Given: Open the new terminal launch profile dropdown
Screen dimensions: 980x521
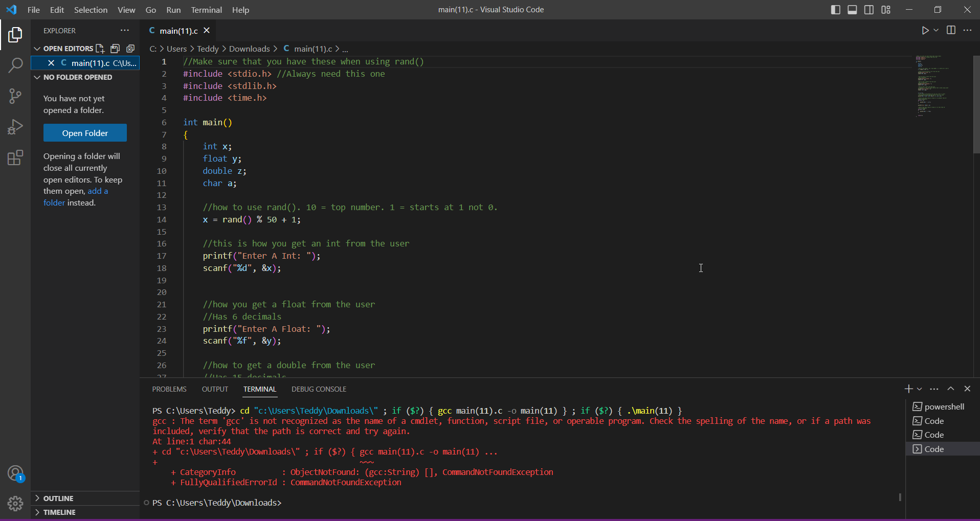Looking at the screenshot, I should (x=920, y=389).
